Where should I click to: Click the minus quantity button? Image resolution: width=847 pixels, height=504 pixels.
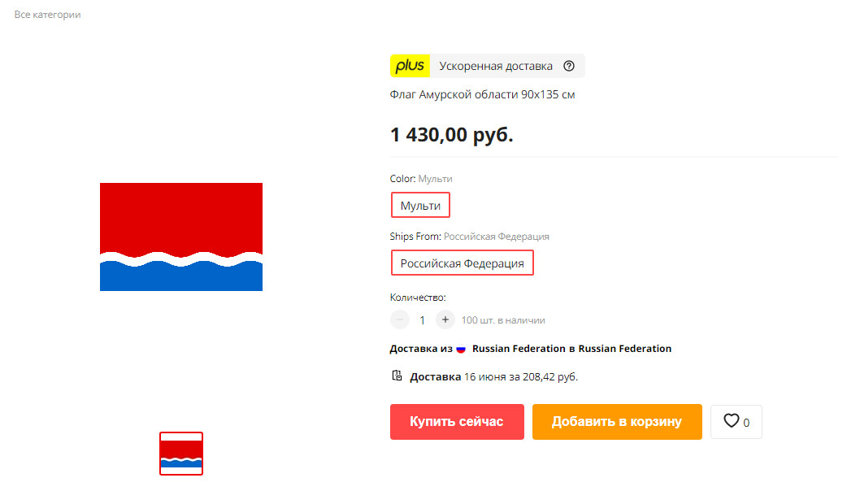400,319
